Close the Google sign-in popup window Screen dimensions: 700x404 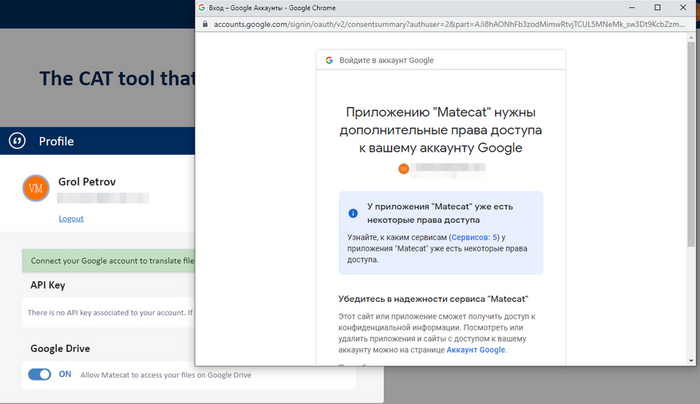[685, 7]
